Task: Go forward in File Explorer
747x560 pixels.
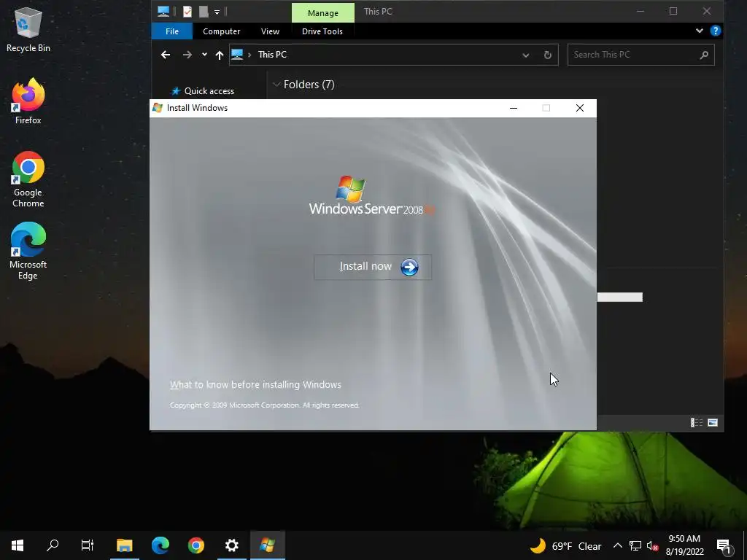Action: (x=187, y=55)
